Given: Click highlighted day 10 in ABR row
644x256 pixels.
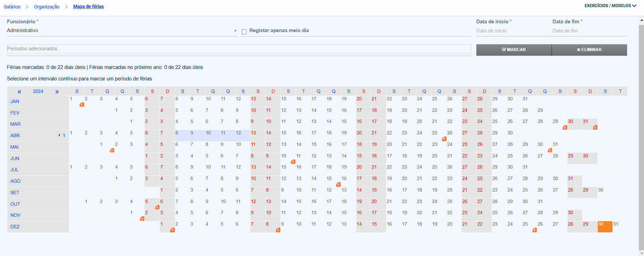Looking at the screenshot, I should pyautogui.click(x=212, y=135).
